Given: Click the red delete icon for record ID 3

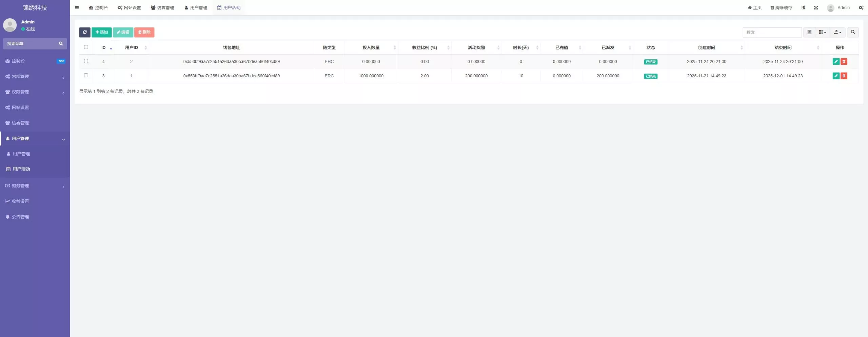Looking at the screenshot, I should pyautogui.click(x=844, y=76).
